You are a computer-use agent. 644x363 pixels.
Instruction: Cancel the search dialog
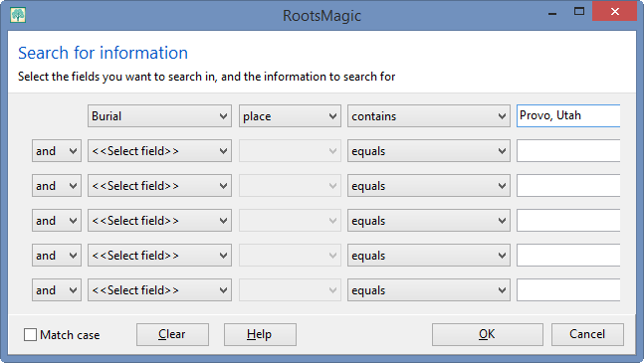point(587,335)
